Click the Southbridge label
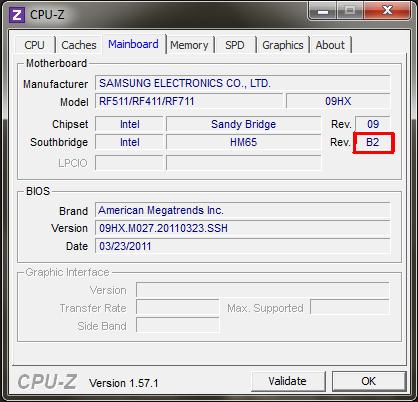Image resolution: width=418 pixels, height=402 pixels. coord(59,142)
